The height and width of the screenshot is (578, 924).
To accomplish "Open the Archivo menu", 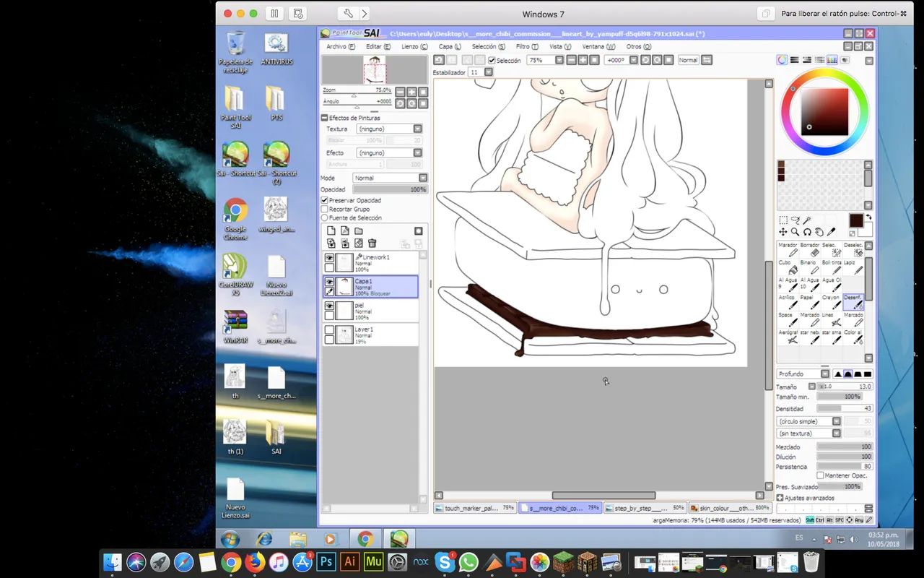I will coord(341,46).
